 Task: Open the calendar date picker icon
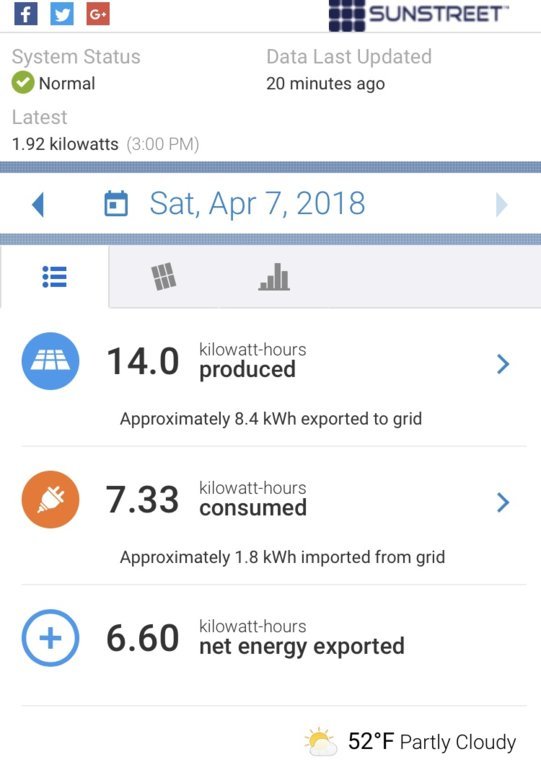(116, 203)
